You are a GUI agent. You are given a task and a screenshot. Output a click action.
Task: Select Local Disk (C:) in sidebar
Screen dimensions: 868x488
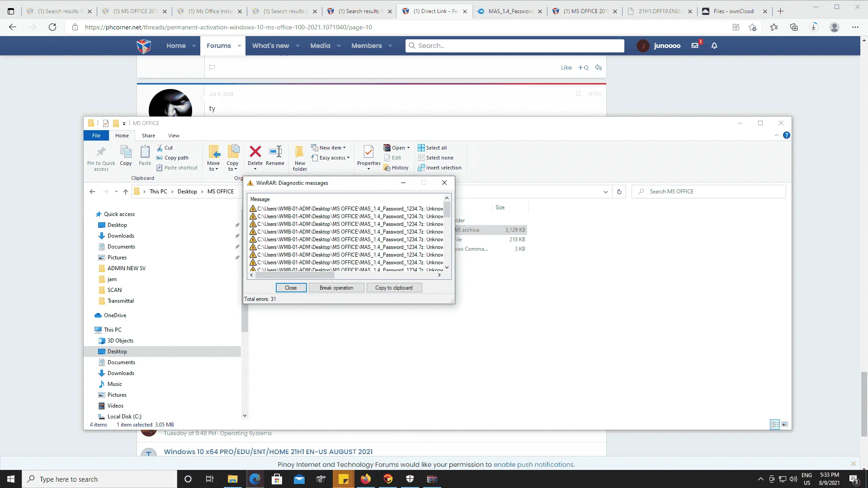[124, 417]
